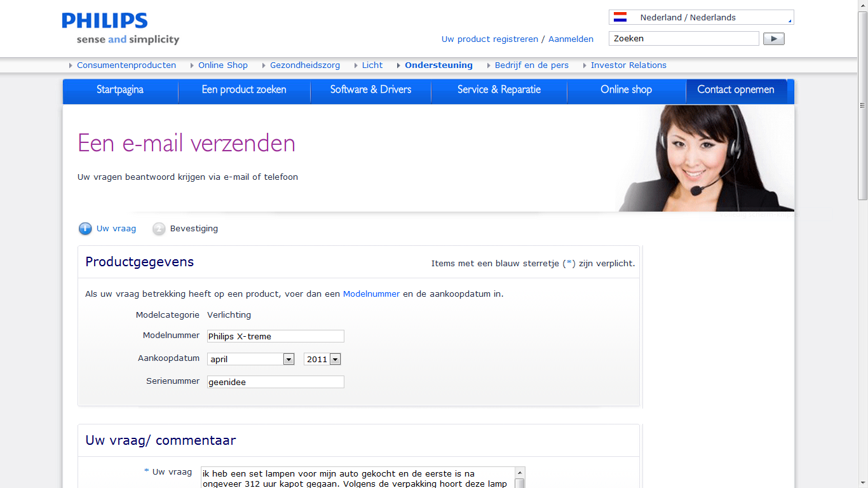Open the 'april' month dropdown
This screenshot has width=868, height=488.
(288, 359)
